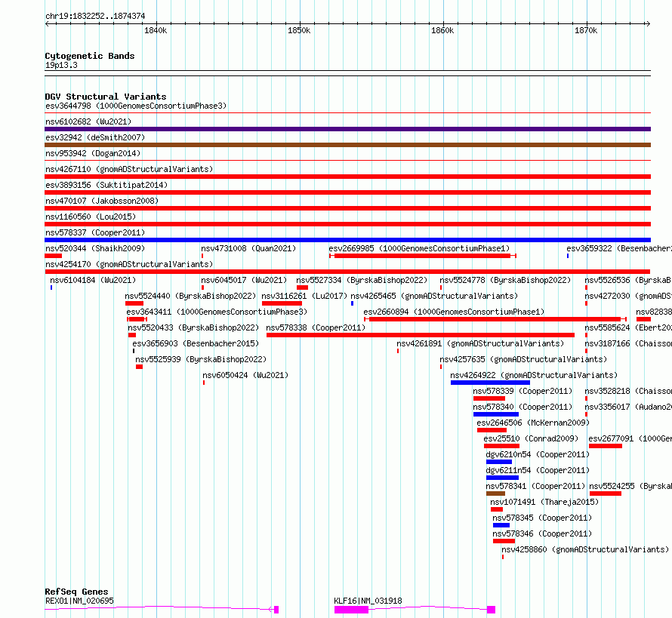Viewport: 672px width, 618px height.
Task: Click the esv3643411 1000GenomesConsortiumPhase3 bar
Action: point(137,319)
